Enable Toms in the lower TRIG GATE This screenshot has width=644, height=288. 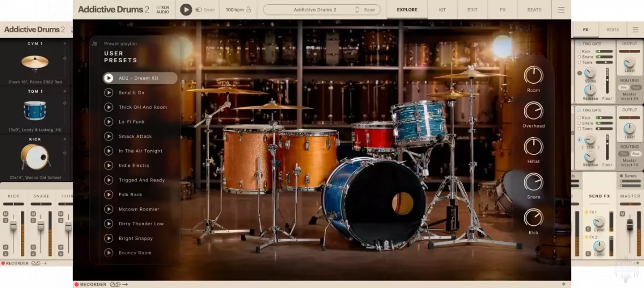point(580,129)
